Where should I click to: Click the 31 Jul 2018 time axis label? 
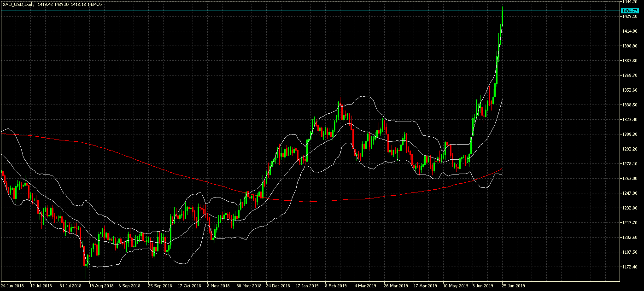point(71,285)
